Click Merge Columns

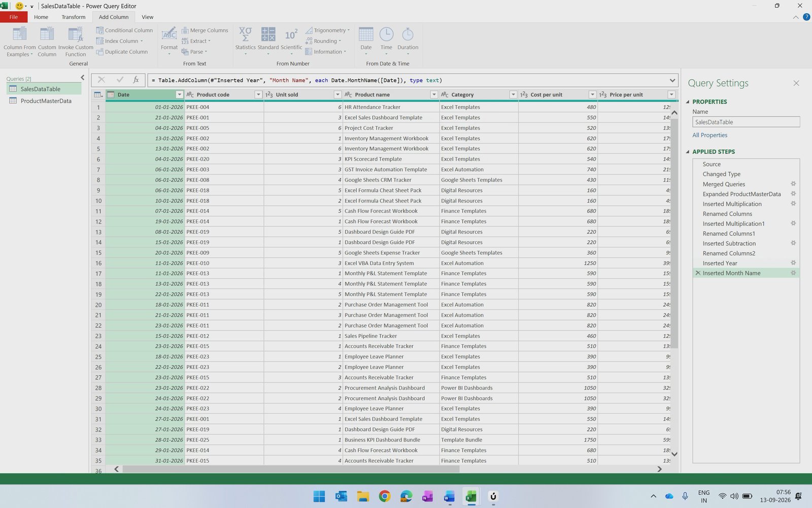[x=205, y=30]
